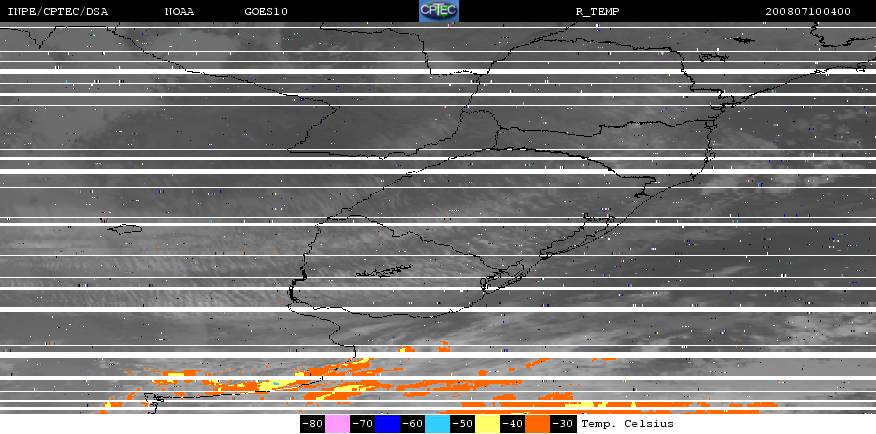The image size is (876, 434).
Task: Click the -80 legend value label
Action: pos(312,424)
